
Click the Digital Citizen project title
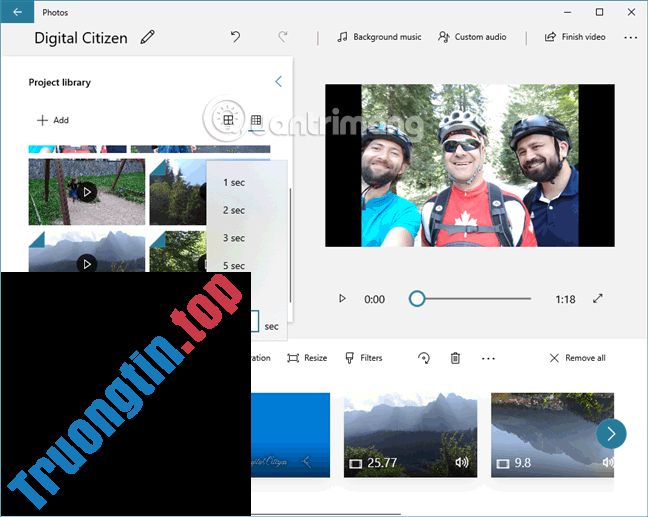tap(81, 38)
